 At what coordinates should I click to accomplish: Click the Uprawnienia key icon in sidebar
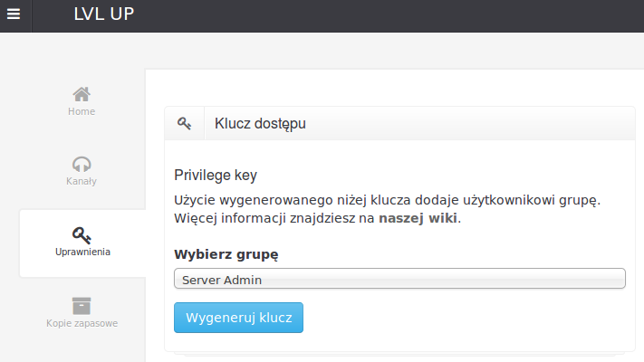[x=82, y=234]
